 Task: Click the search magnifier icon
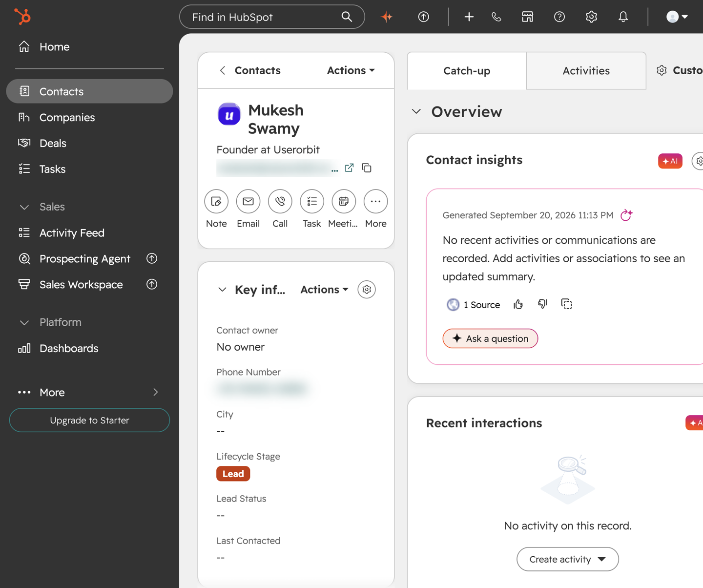click(347, 17)
